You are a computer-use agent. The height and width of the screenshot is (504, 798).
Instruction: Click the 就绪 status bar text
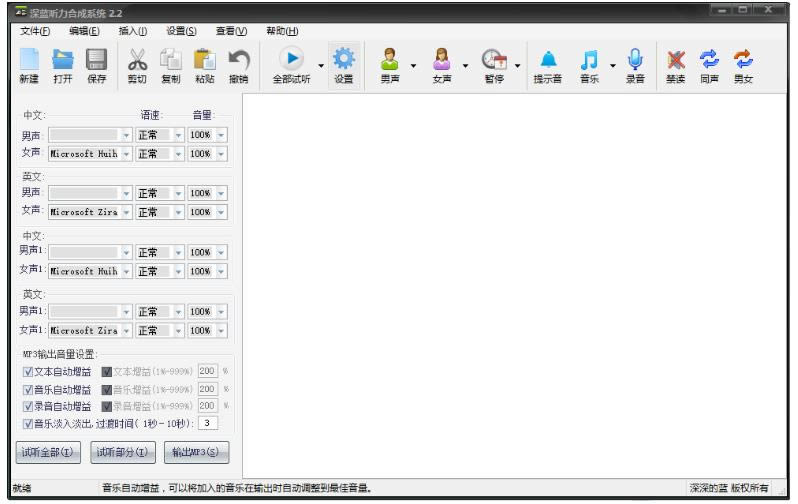(x=22, y=488)
